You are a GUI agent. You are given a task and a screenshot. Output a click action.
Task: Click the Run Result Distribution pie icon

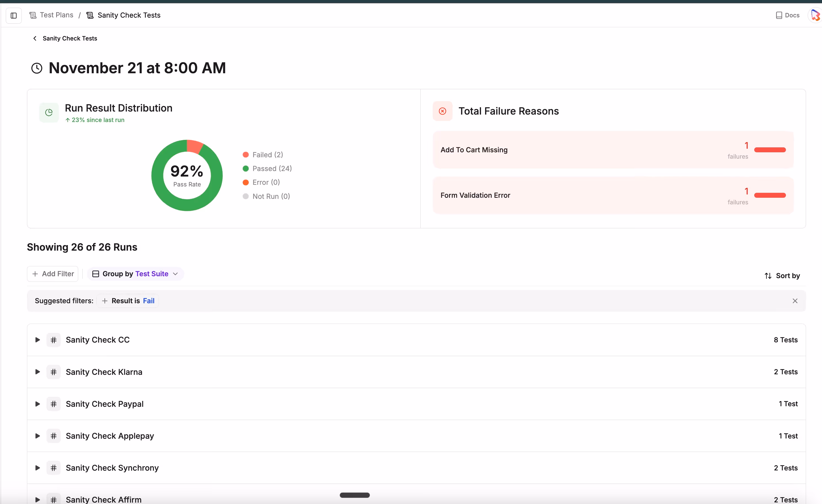(x=49, y=112)
